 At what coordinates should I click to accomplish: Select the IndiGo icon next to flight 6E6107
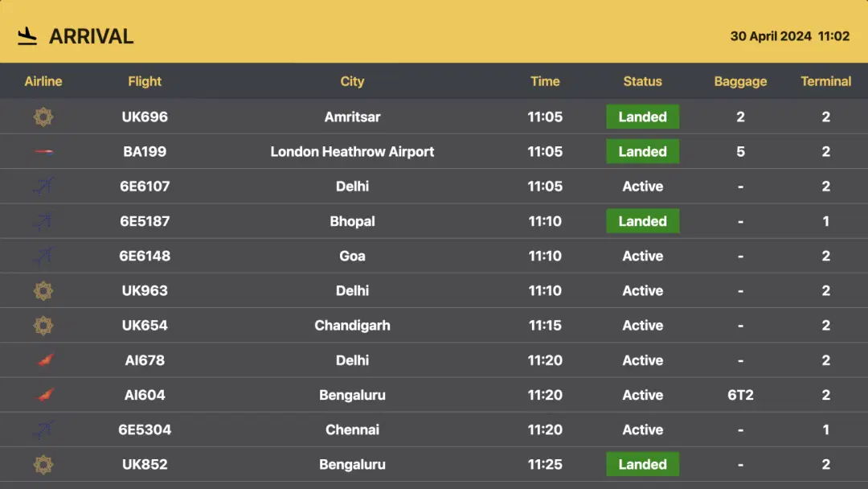coord(43,186)
